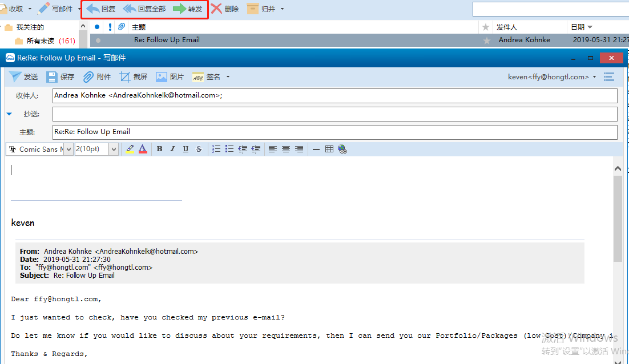Open the font size dropdown
Image resolution: width=629 pixels, height=364 pixels.
click(x=114, y=149)
